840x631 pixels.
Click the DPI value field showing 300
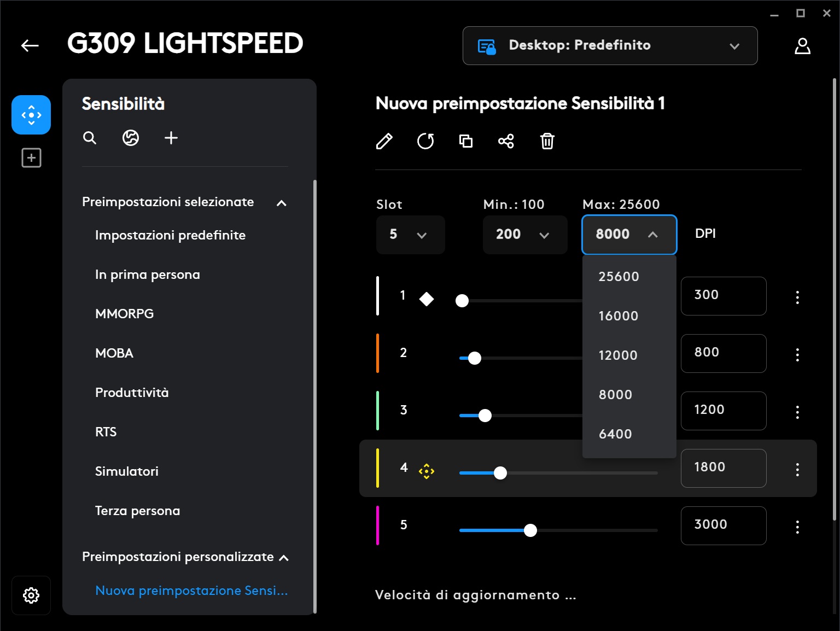tap(724, 296)
